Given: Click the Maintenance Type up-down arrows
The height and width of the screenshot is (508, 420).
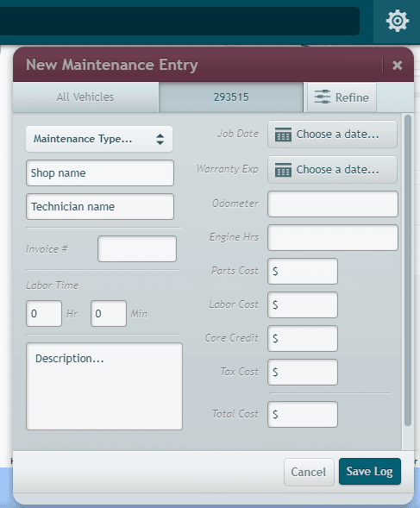Looking at the screenshot, I should click(x=160, y=140).
